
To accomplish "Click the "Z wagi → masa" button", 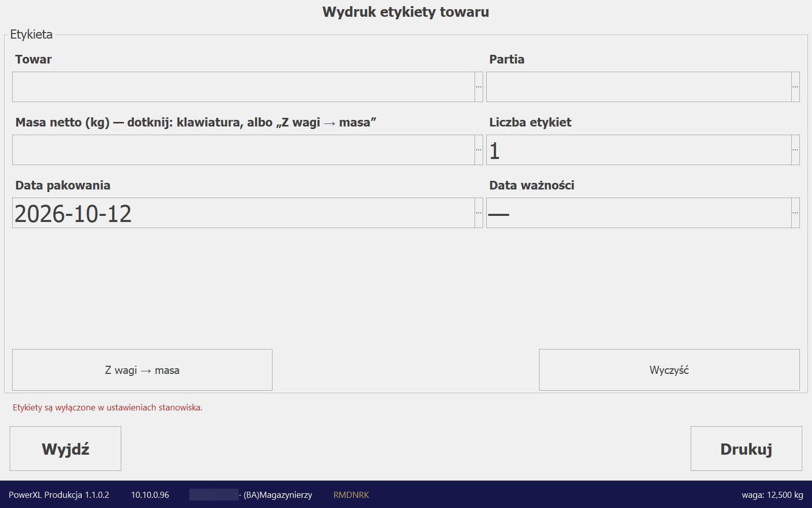I will [x=142, y=370].
